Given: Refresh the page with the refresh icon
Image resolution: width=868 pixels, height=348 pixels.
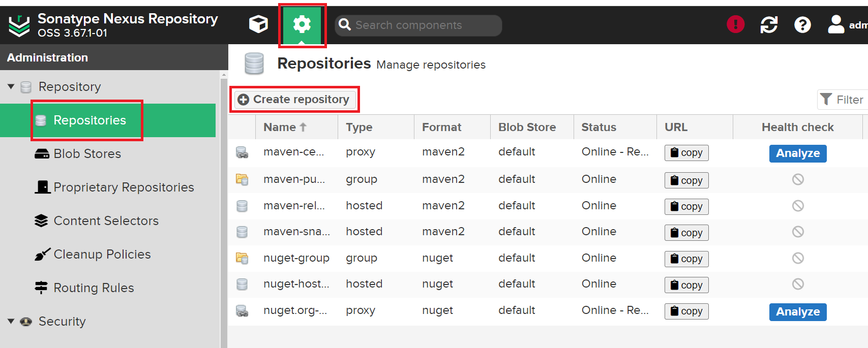Looking at the screenshot, I should coord(769,24).
